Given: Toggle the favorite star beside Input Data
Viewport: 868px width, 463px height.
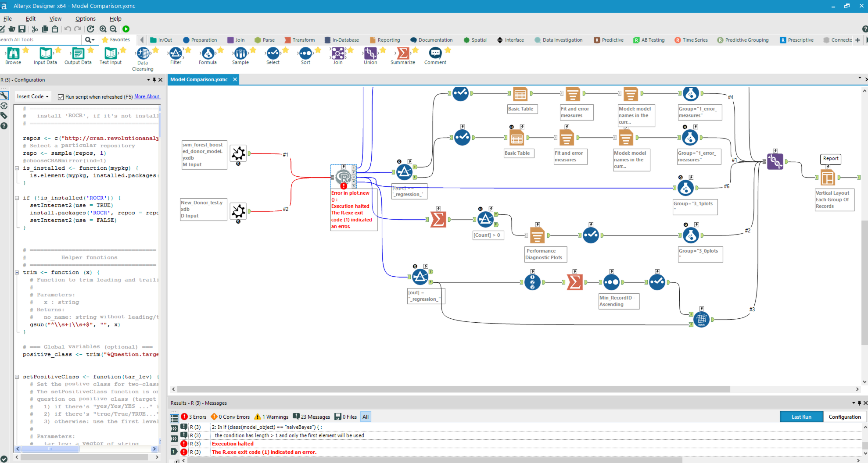Looking at the screenshot, I should pos(58,50).
